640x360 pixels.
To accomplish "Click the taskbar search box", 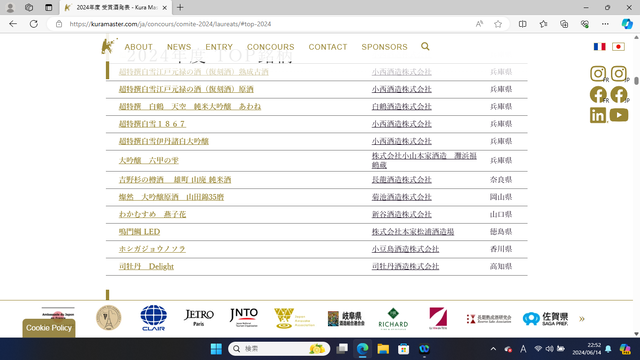I will [279, 349].
